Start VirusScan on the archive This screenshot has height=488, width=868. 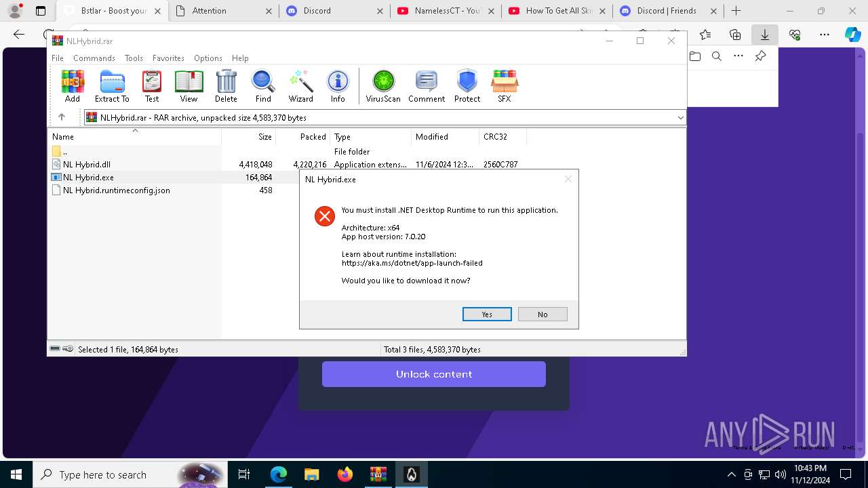click(383, 86)
